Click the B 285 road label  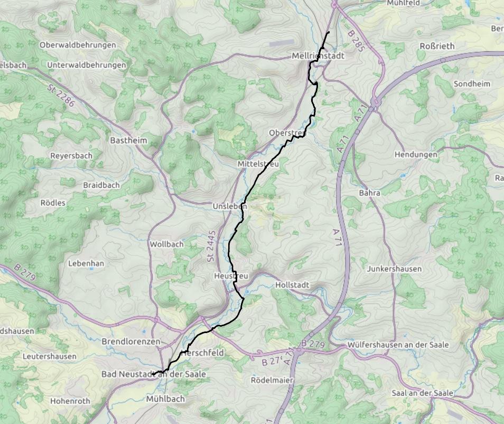(x=357, y=41)
